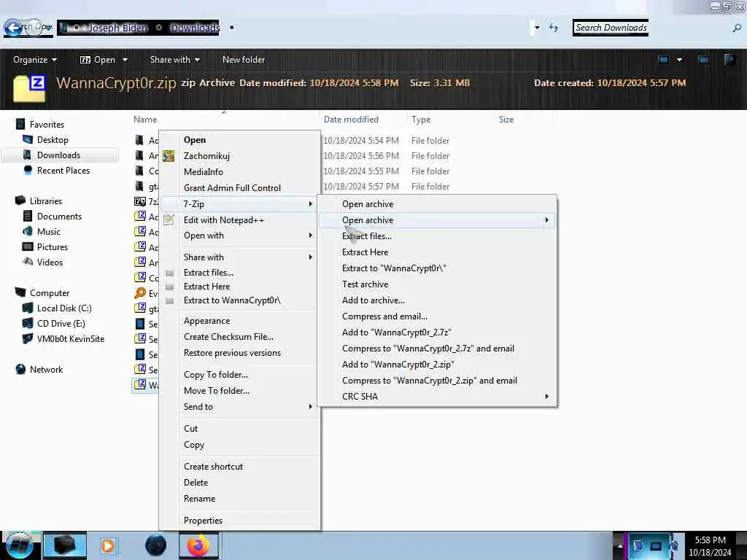Open the change view dropdown arrow
The width and height of the screenshot is (747, 560).
pyautogui.click(x=679, y=60)
